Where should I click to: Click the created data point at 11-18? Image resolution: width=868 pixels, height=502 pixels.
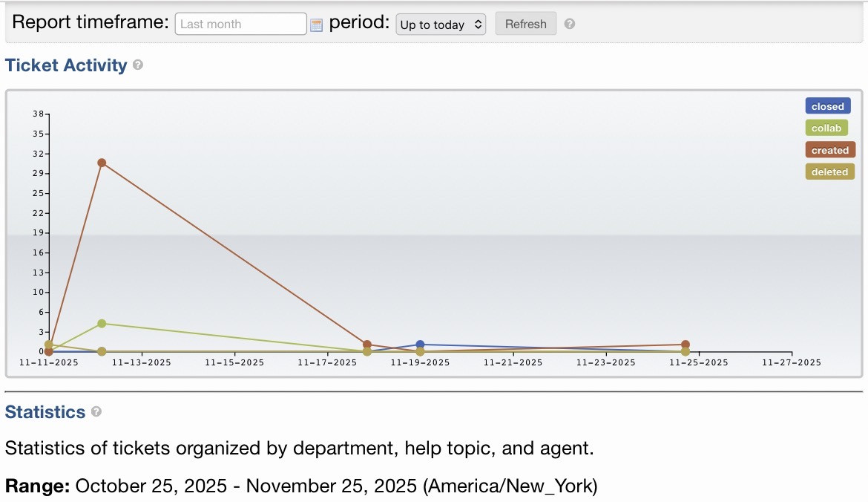pos(367,345)
